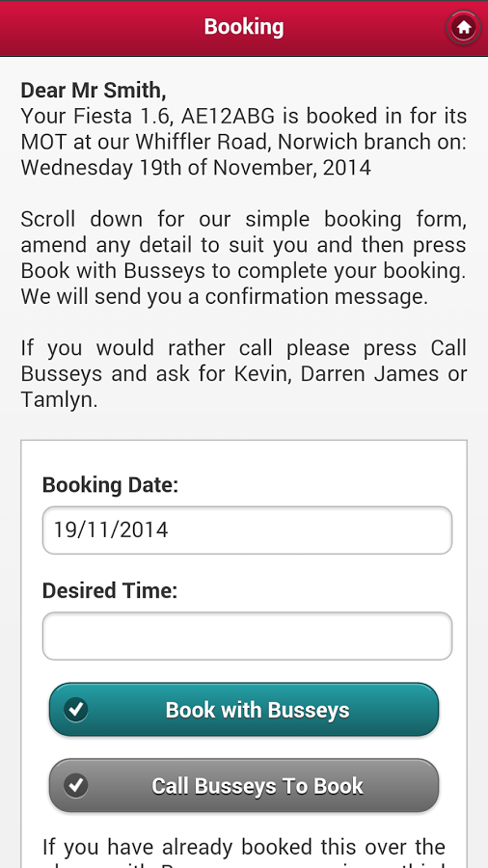Focus the Booking Date field showing 19/11/2014
The image size is (488, 868).
[x=247, y=530]
